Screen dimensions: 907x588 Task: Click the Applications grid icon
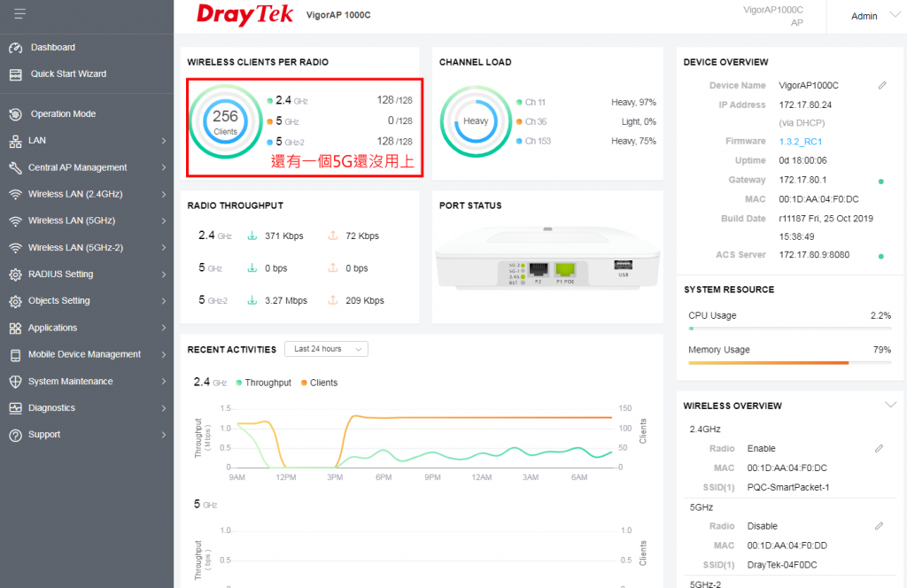[16, 329]
